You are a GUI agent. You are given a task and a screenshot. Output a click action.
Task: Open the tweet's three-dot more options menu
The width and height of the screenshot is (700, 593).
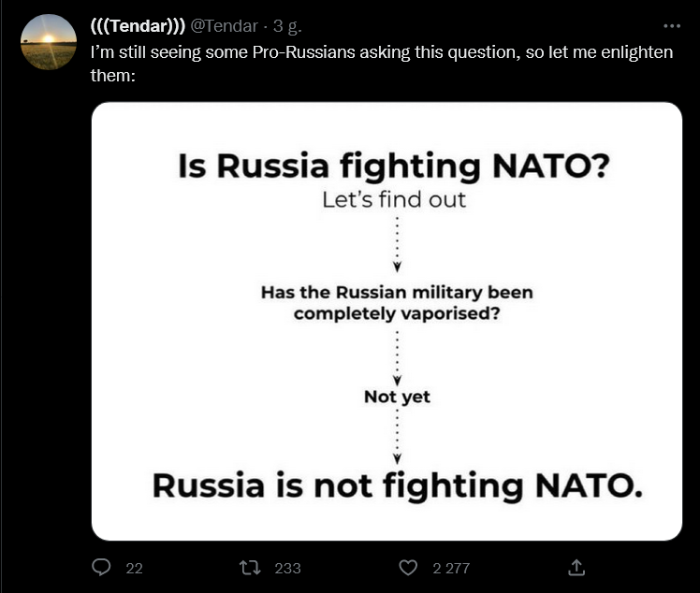coord(672,26)
